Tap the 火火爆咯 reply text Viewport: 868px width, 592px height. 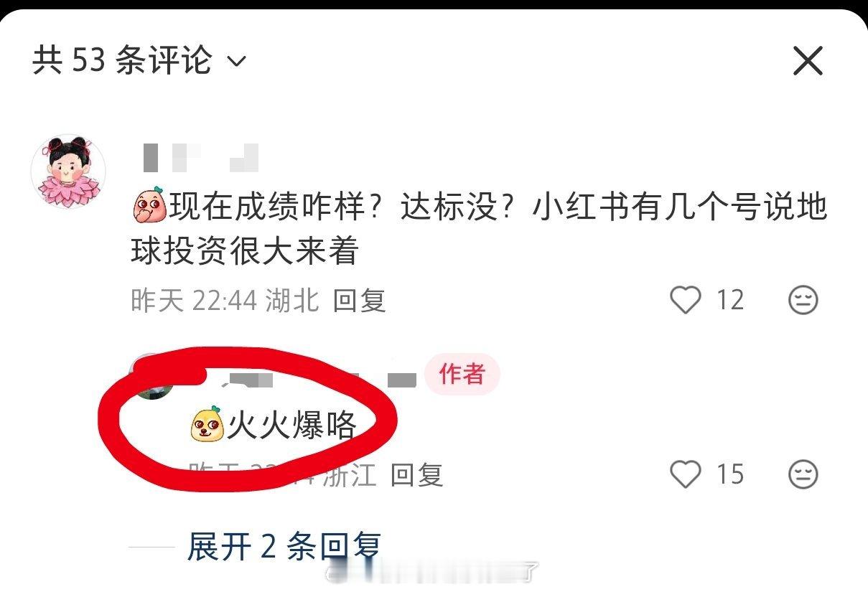(x=292, y=426)
